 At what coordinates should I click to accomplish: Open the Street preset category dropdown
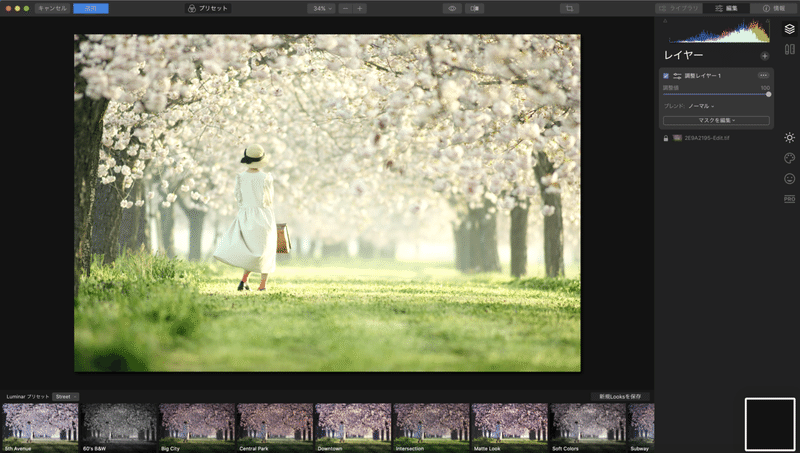[65, 396]
